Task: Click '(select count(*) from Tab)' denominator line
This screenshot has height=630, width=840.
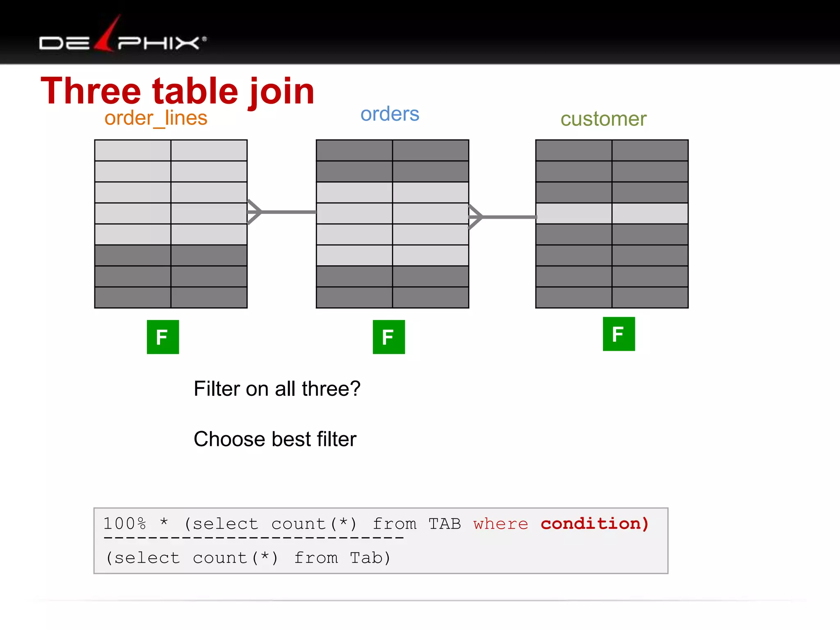Action: click(x=248, y=558)
